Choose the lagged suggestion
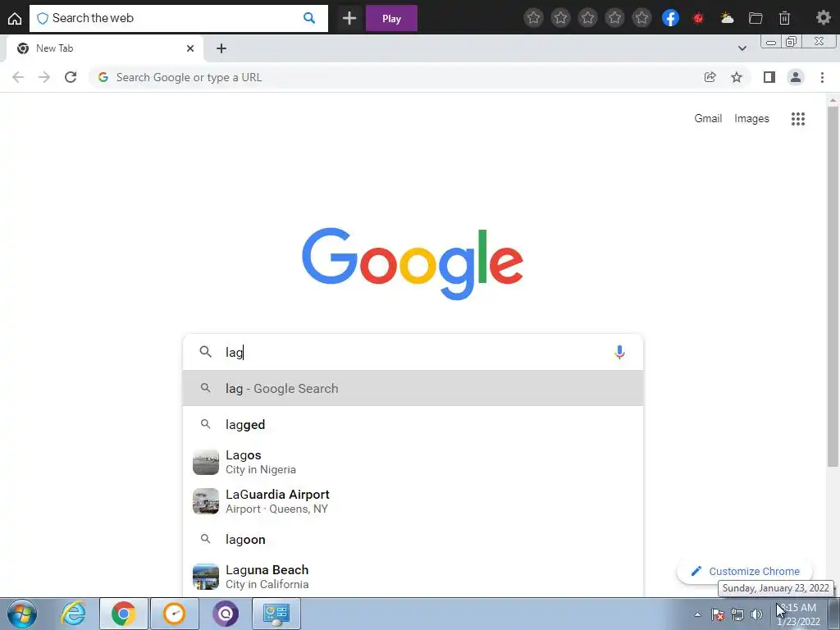The height and width of the screenshot is (630, 840). pos(413,424)
